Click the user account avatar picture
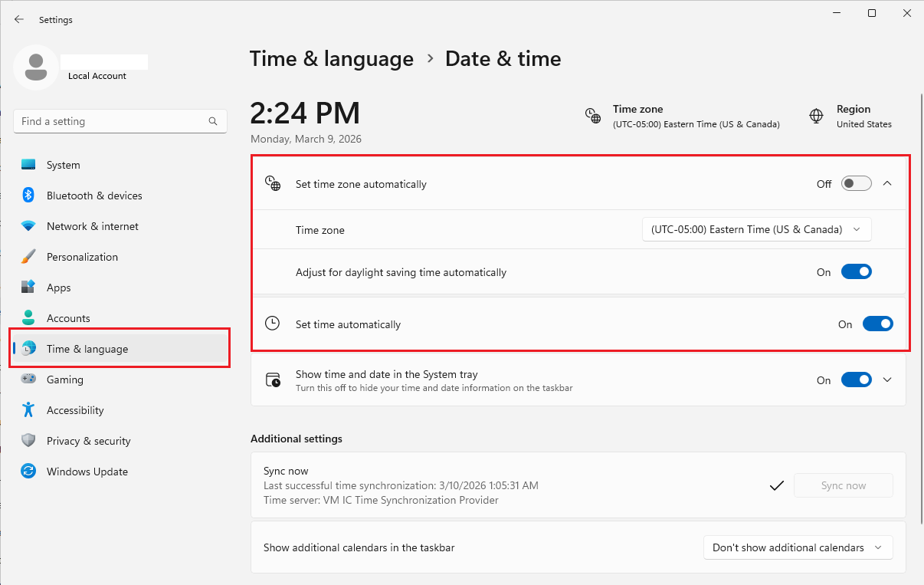The height and width of the screenshot is (585, 924). click(x=35, y=67)
